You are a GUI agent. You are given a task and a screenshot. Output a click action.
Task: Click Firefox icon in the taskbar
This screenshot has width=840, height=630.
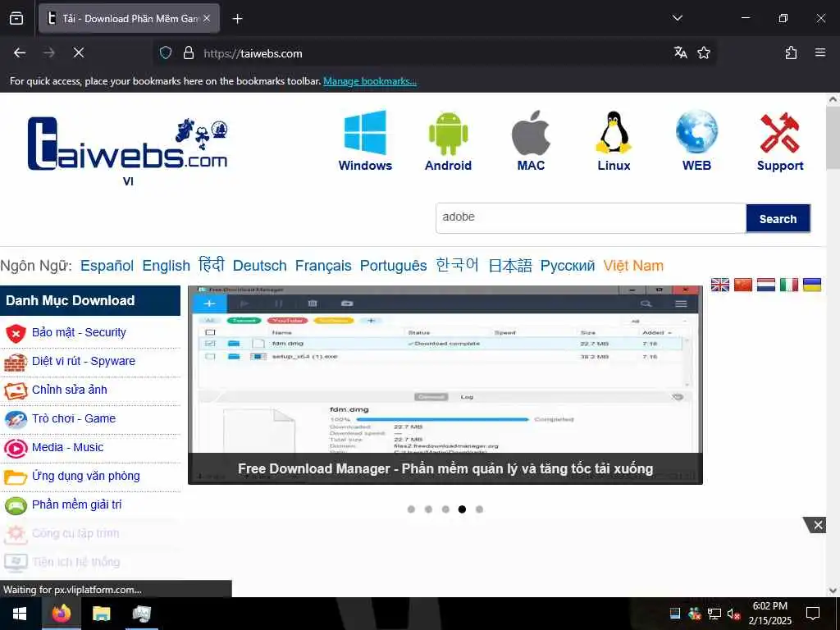tap(61, 614)
